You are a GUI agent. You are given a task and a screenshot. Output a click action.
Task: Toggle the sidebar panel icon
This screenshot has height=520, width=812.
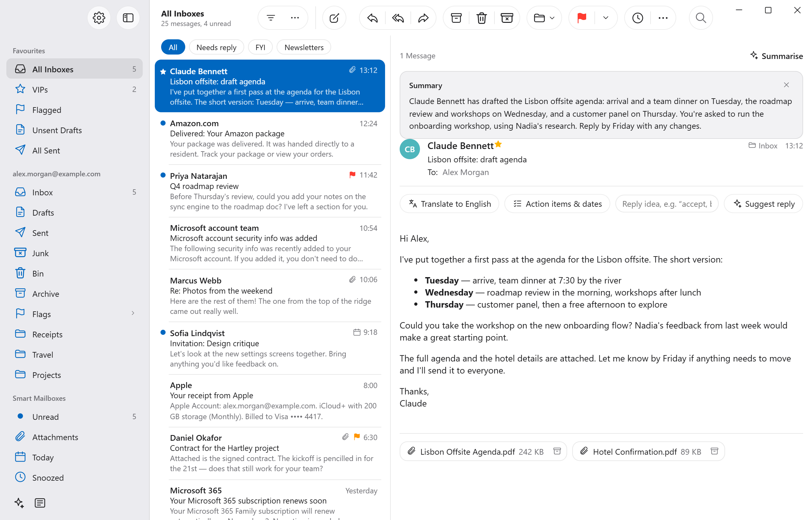[128, 18]
